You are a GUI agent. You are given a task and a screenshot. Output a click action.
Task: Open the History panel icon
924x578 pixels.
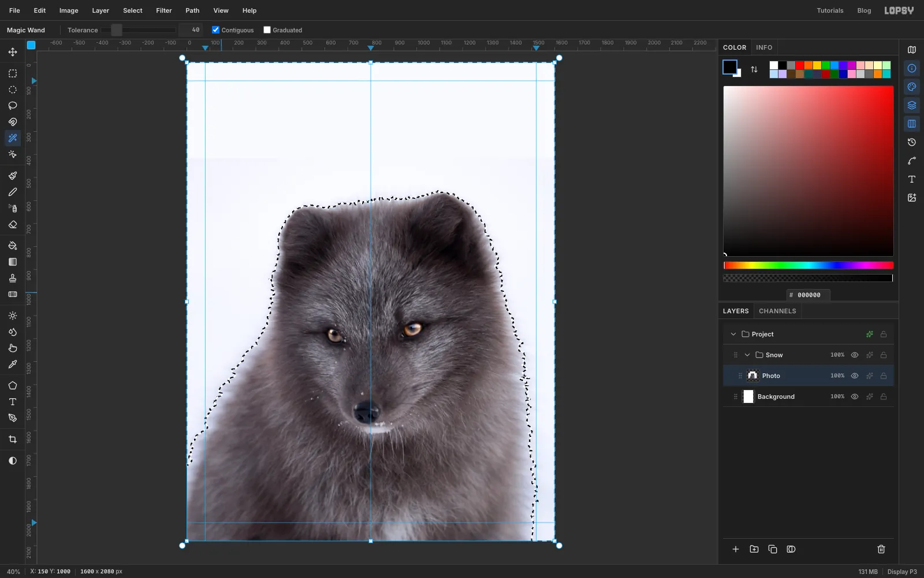point(912,142)
